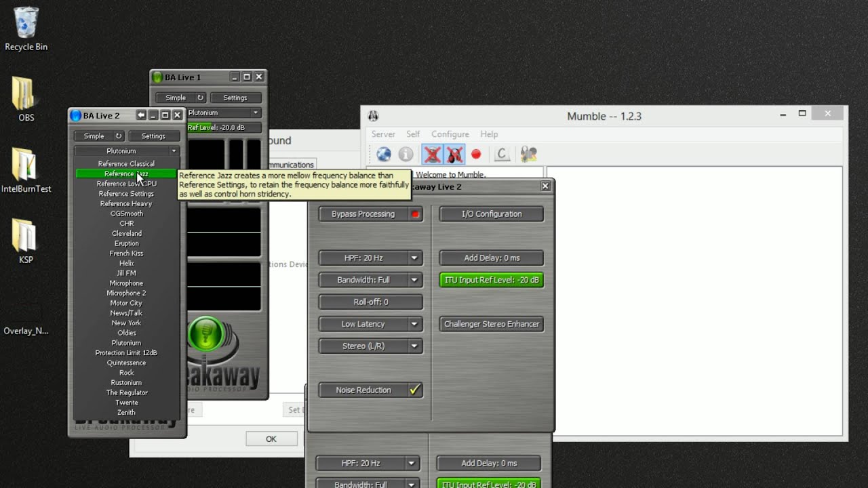
Task: Open Recycle Bin desktop icon
Action: point(26,30)
